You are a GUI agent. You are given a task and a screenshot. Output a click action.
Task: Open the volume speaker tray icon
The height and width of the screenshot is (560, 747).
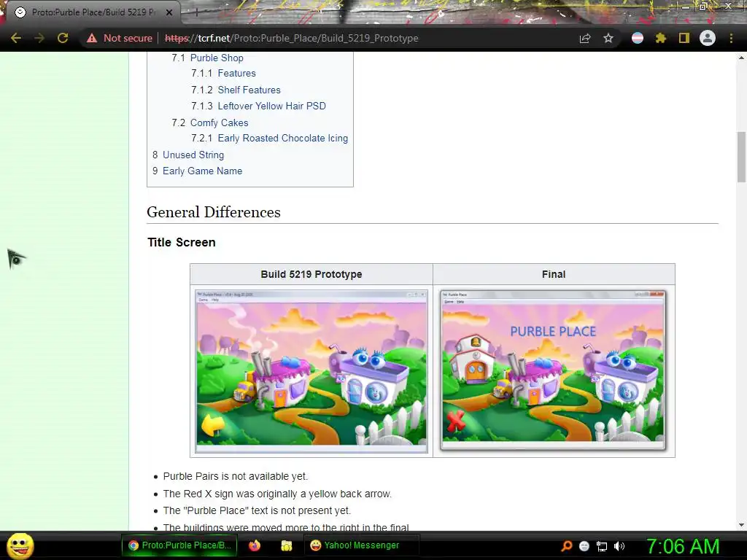coord(619,546)
